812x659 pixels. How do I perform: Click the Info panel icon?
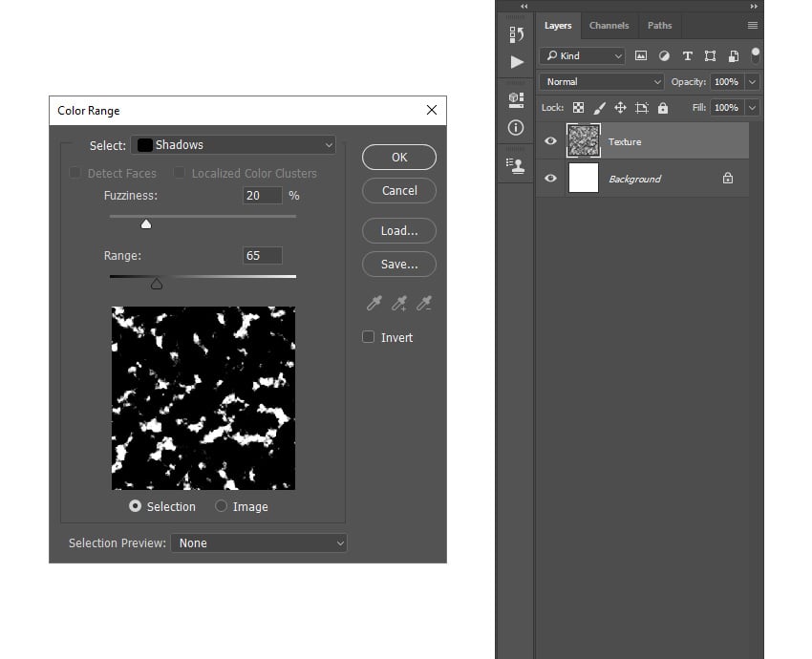(x=516, y=127)
